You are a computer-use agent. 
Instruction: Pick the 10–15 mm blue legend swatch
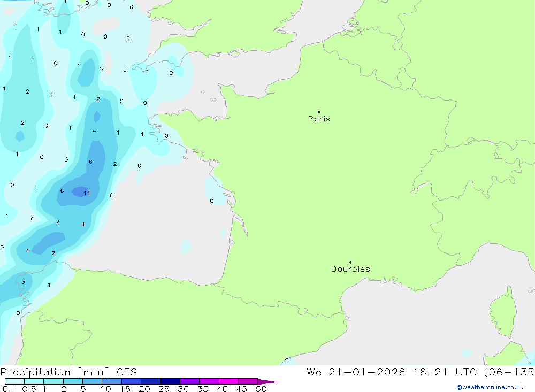click(112, 381)
